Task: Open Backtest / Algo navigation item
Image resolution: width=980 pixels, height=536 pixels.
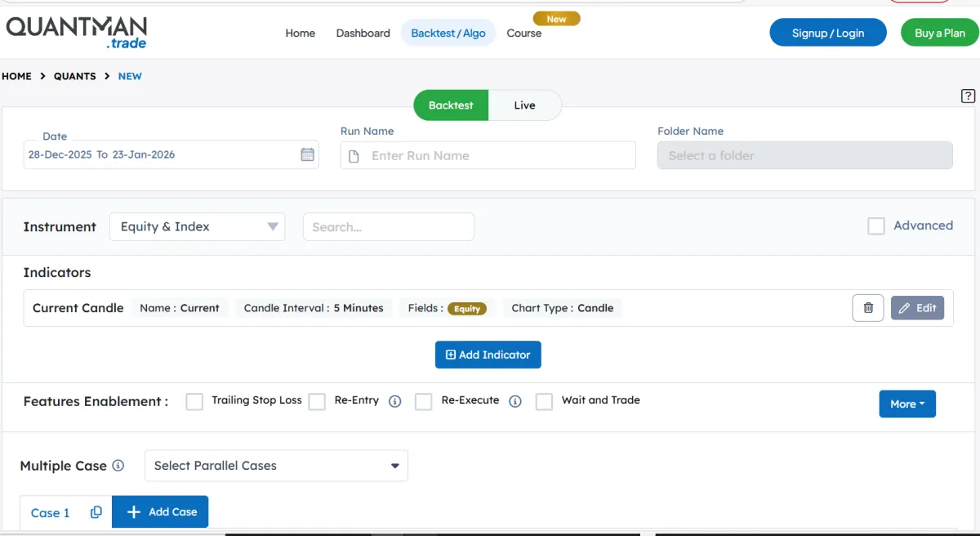Action: (x=448, y=33)
